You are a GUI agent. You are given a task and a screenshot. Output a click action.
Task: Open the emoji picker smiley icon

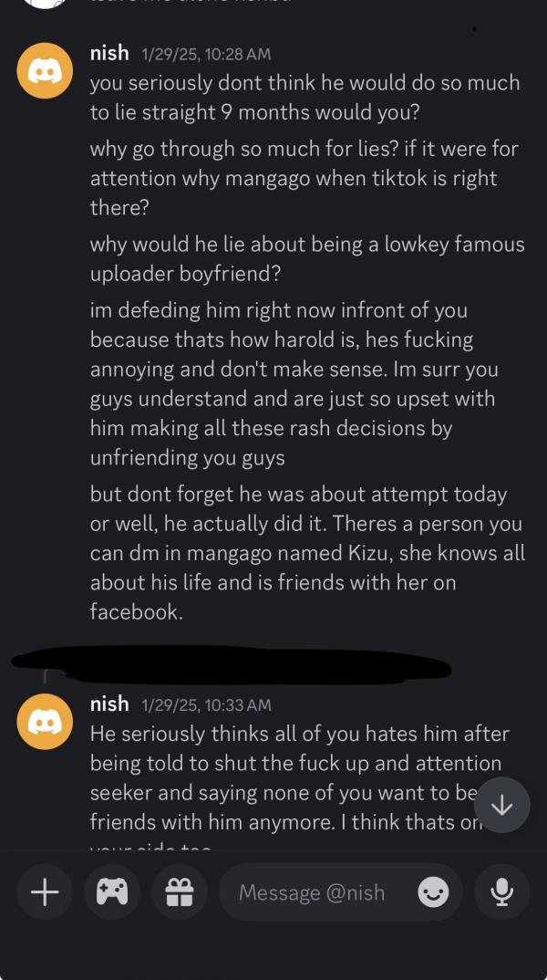coord(433,892)
